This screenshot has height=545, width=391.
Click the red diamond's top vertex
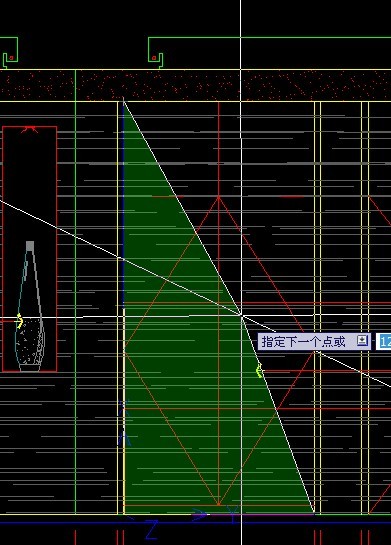[x=219, y=197]
